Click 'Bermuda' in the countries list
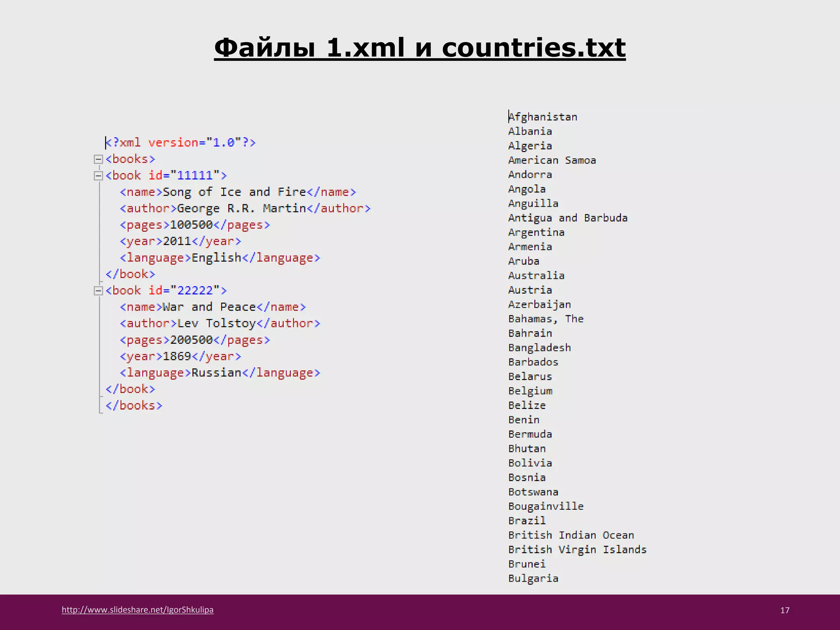The width and height of the screenshot is (840, 630). click(x=530, y=434)
